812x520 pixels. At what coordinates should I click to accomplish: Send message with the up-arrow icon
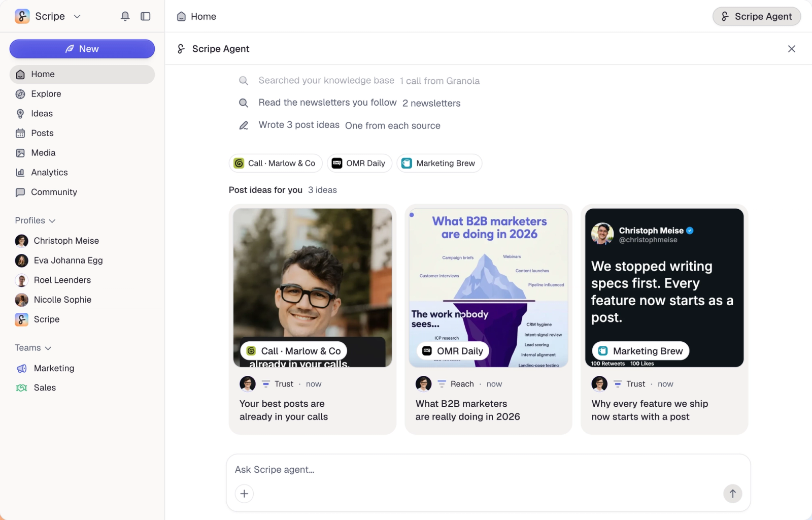click(x=732, y=494)
